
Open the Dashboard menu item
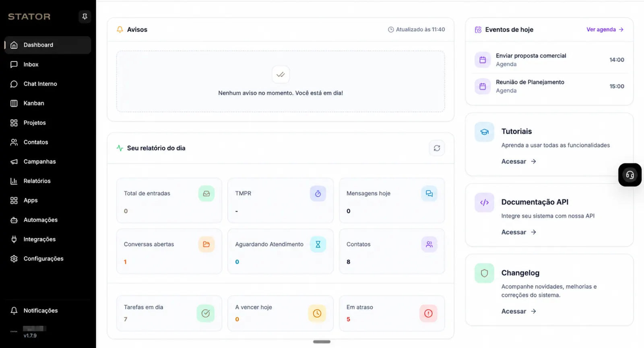click(48, 45)
